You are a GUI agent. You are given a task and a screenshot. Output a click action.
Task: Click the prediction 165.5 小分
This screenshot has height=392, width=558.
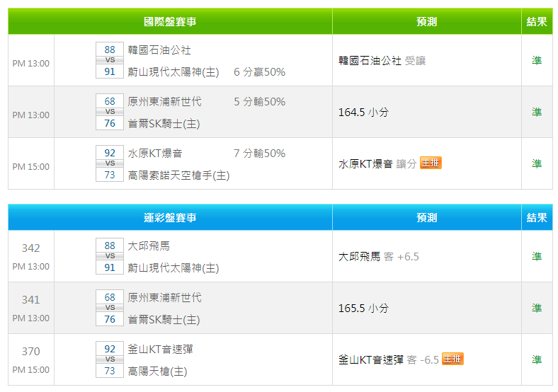pos(363,308)
